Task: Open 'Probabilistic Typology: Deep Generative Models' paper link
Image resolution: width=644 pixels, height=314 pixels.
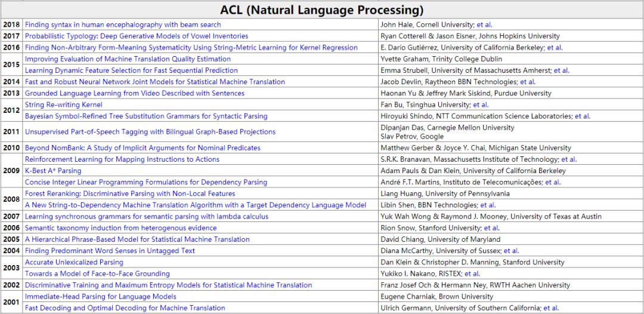Action: coord(137,36)
